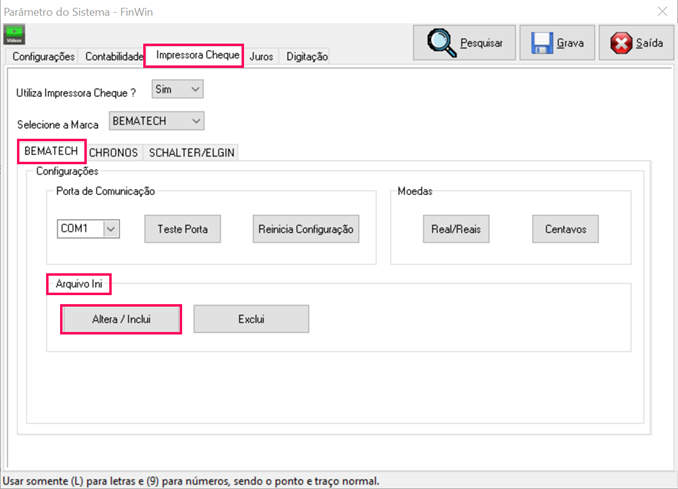Screen dimensions: 678x489
Task: Open the SCHALTER/ELGIN sub-tab
Action: (x=192, y=153)
